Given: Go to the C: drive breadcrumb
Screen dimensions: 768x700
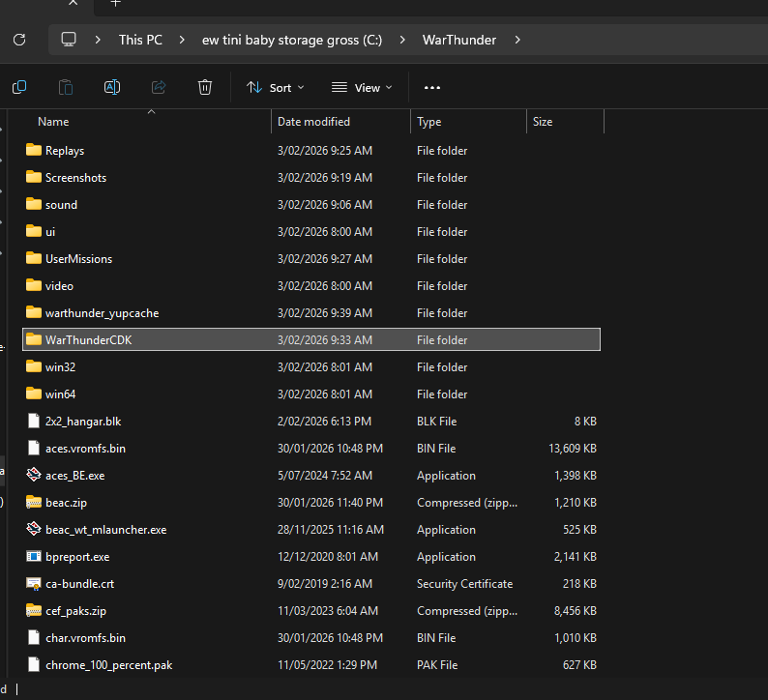Looking at the screenshot, I should (x=292, y=40).
